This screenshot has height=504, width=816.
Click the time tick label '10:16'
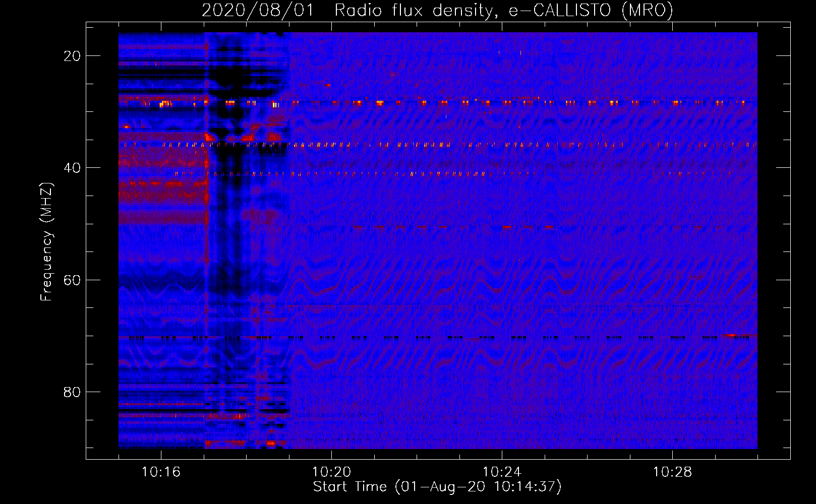pyautogui.click(x=161, y=472)
